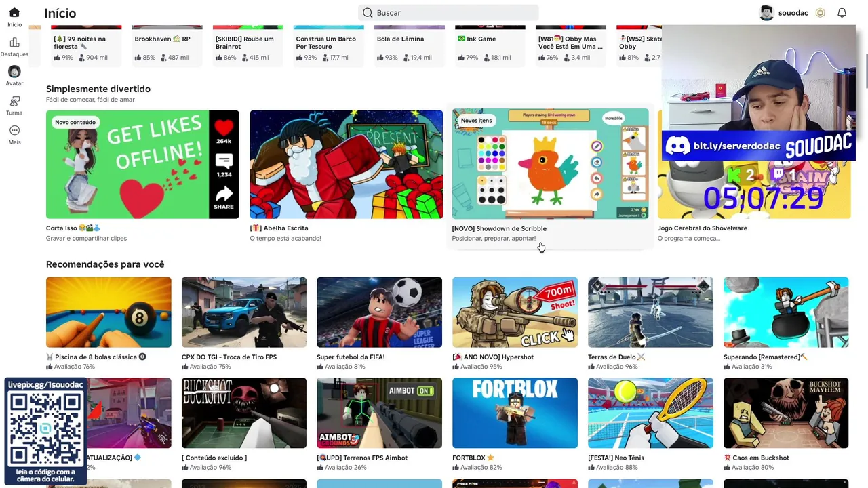868x488 pixels.
Task: Open the Turma sidebar icon
Action: point(14,101)
